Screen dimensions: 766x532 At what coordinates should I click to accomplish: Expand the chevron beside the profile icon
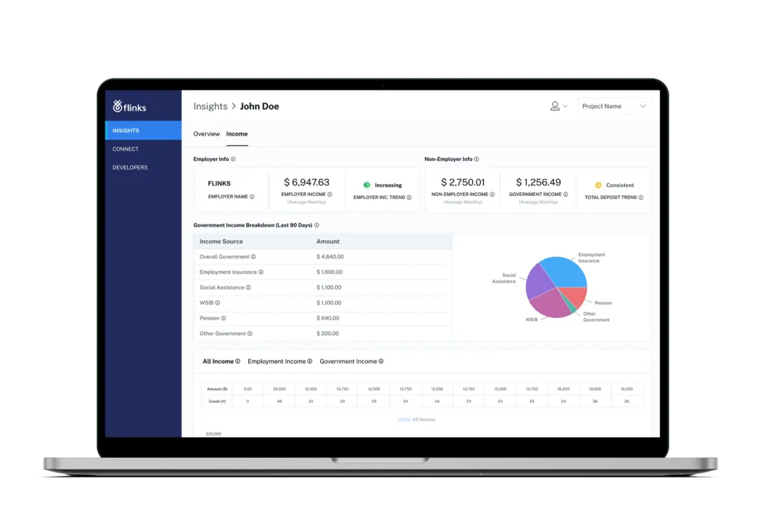coord(565,106)
